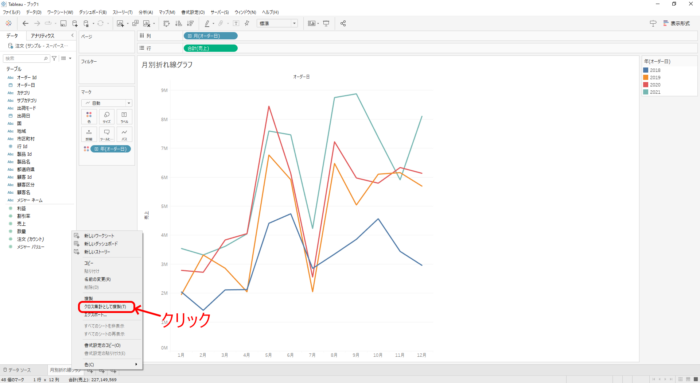This screenshot has height=383, width=700.
Task: Click the share workbook icon
Action: click(343, 23)
